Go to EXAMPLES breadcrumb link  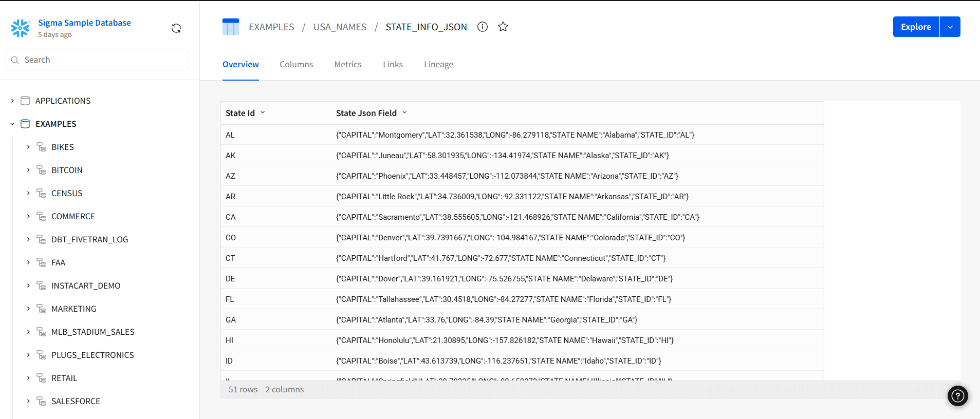271,27
